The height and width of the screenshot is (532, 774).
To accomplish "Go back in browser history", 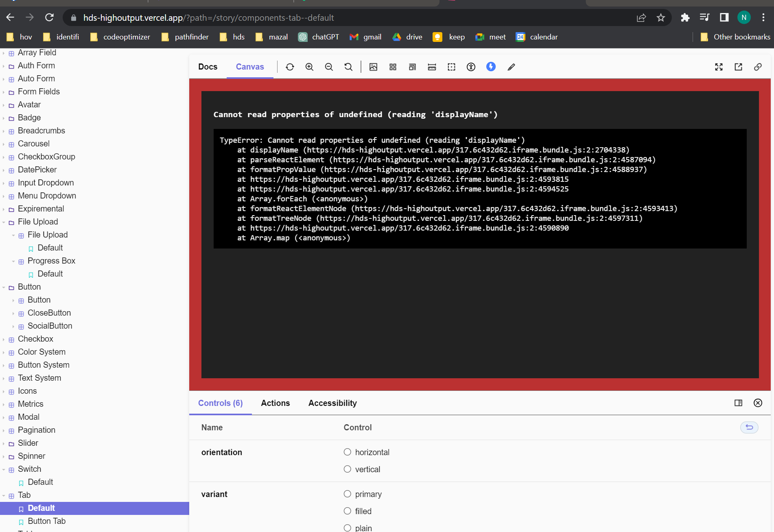I will 10,17.
